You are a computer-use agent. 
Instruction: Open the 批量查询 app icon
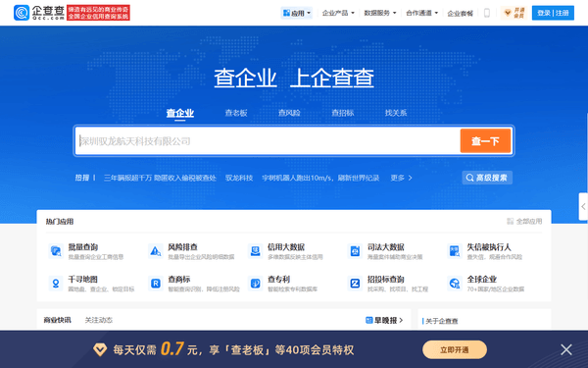tap(56, 251)
